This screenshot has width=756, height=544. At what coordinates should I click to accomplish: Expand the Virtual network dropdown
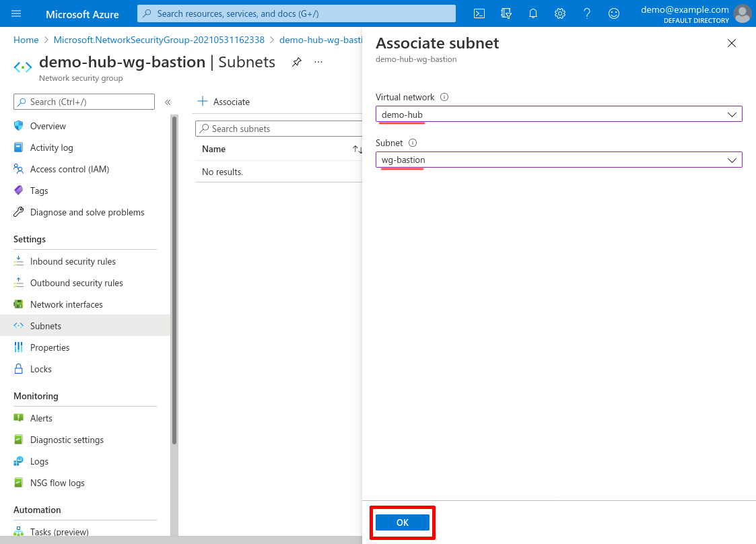pos(559,114)
